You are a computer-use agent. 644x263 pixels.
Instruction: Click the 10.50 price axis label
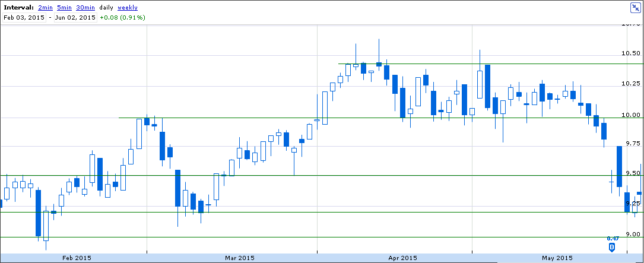(x=630, y=53)
